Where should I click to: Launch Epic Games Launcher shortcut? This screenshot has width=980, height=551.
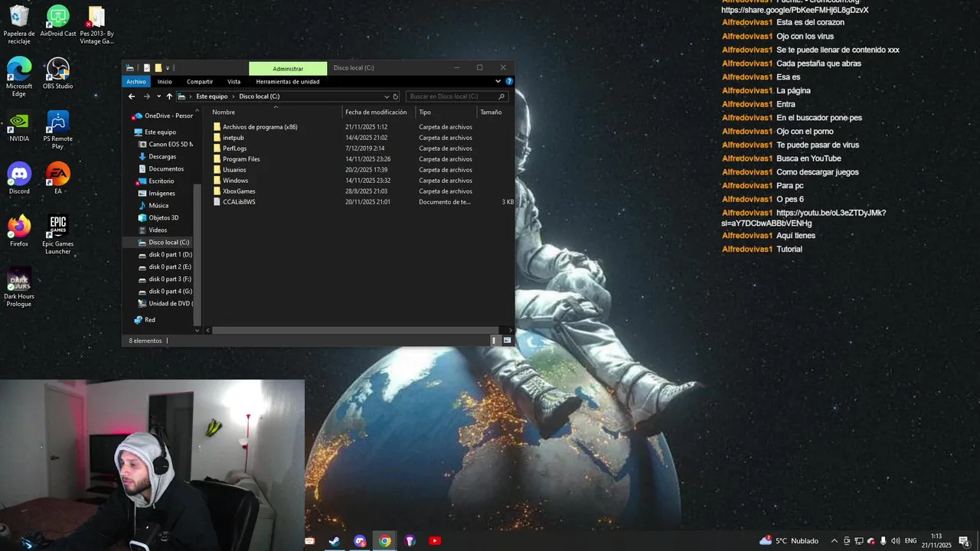(57, 235)
